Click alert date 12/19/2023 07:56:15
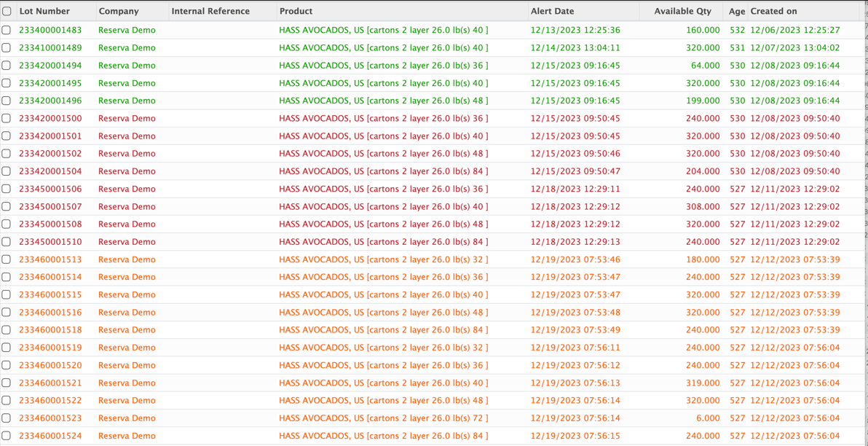Viewport: 868px width, 446px height. 575,436
